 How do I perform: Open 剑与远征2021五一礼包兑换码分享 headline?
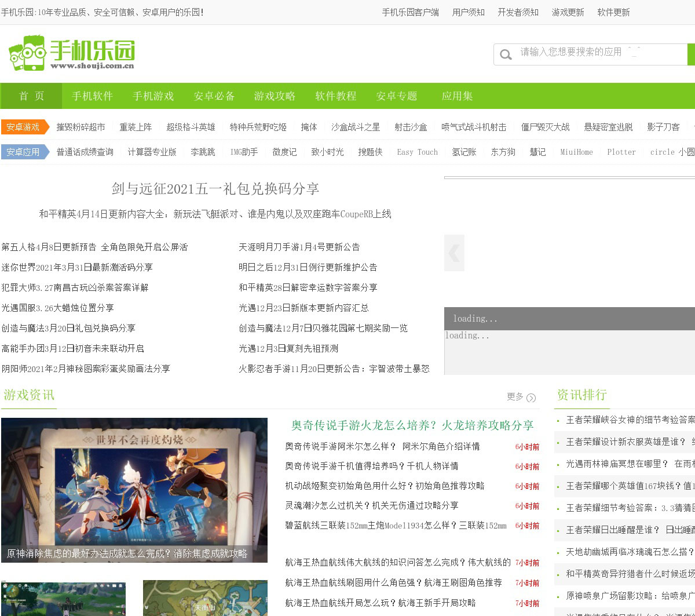[x=215, y=188]
